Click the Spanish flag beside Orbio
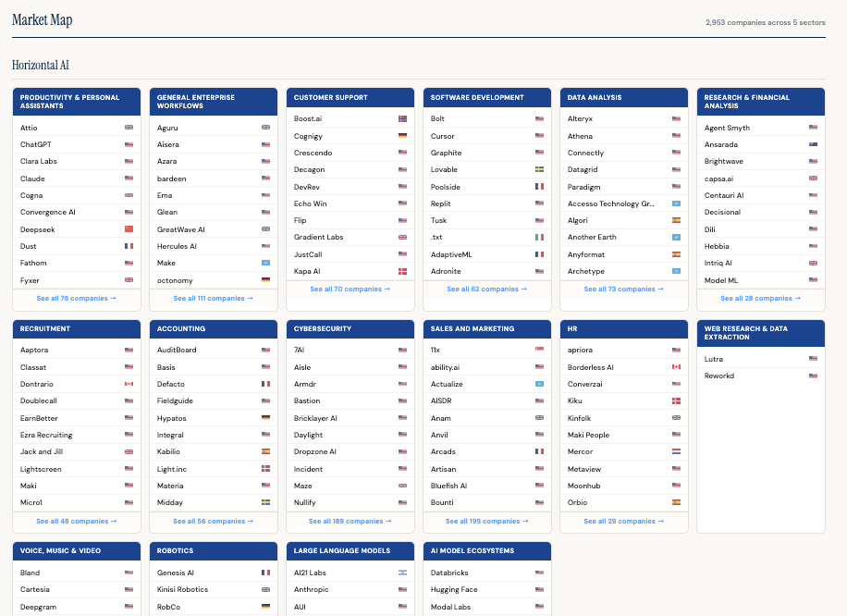Image resolution: width=847 pixels, height=616 pixels. 674,502
